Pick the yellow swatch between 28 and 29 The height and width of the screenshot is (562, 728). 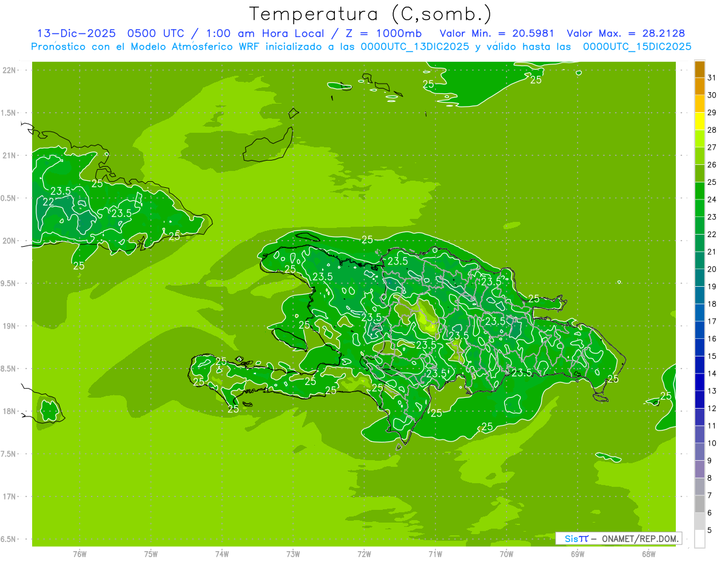click(x=699, y=121)
